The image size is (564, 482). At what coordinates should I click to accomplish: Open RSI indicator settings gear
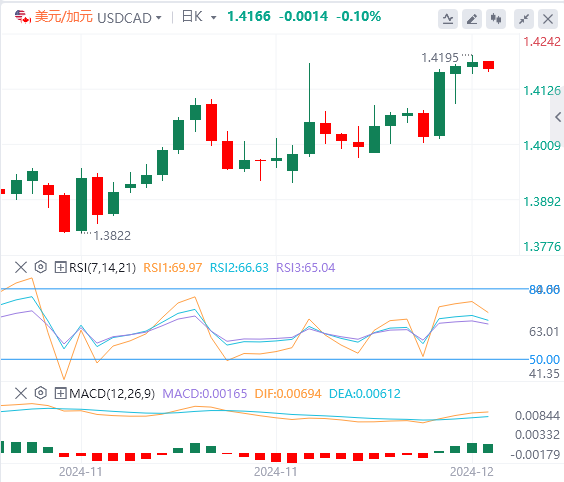[41, 267]
